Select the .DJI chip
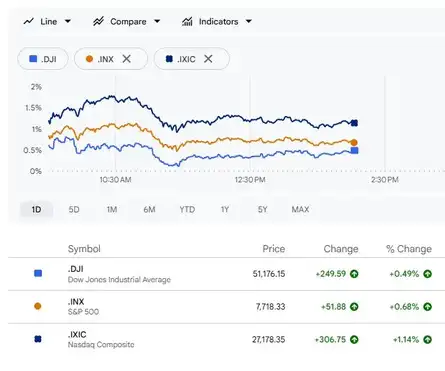This screenshot has height=371, width=445. [43, 59]
